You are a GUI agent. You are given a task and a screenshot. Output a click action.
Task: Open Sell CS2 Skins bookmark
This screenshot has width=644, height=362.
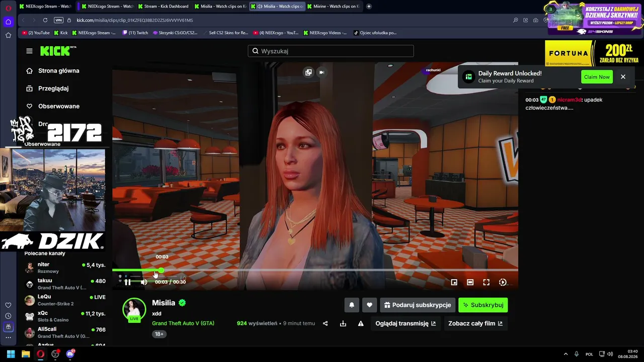[x=225, y=33]
